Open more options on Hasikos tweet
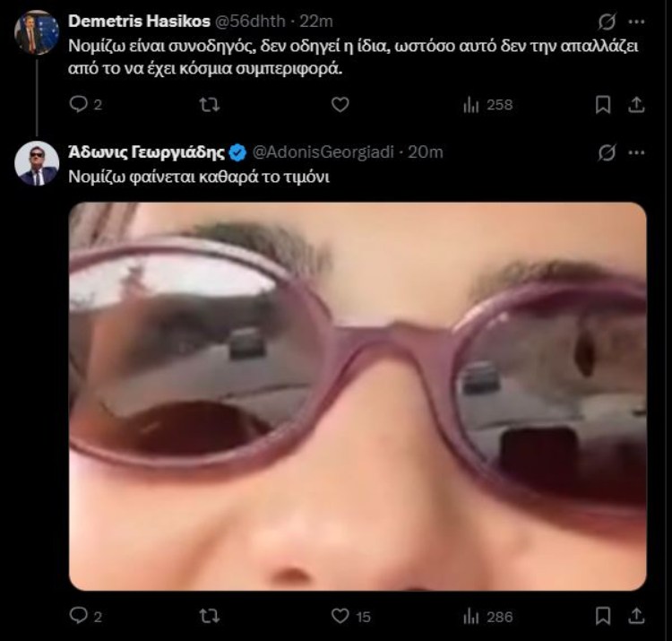Screen dimensions: 672x641 [x=636, y=22]
